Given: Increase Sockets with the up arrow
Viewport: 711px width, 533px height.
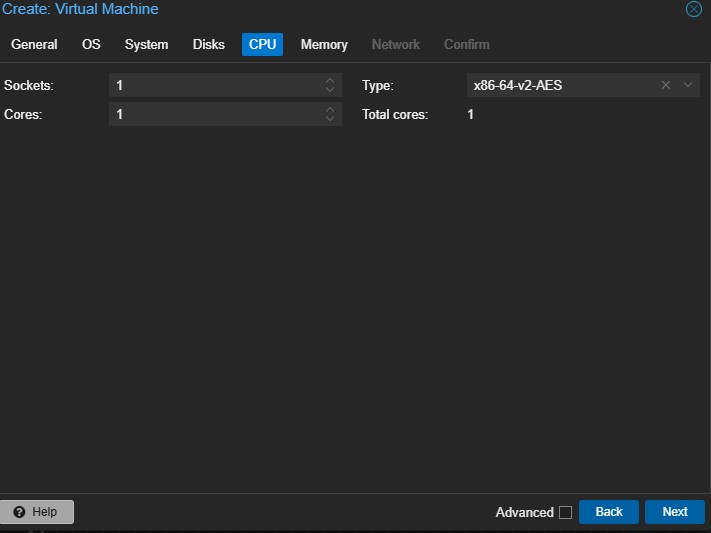Looking at the screenshot, I should 330,80.
